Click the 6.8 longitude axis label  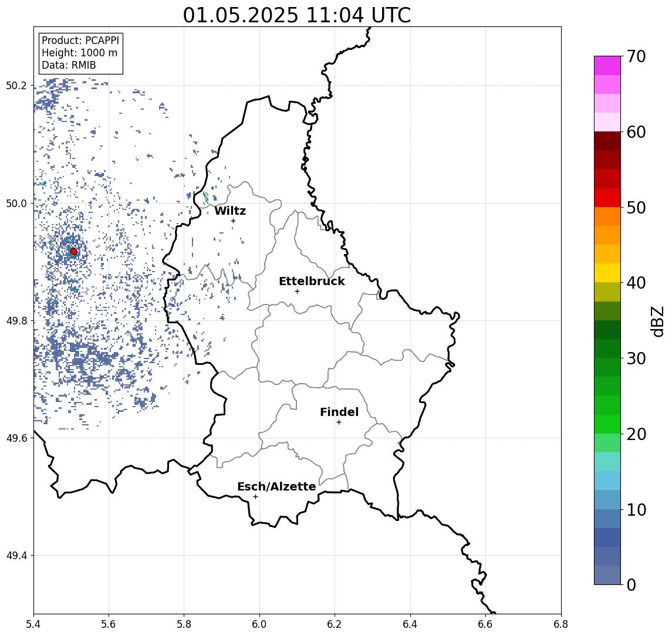tap(561, 624)
